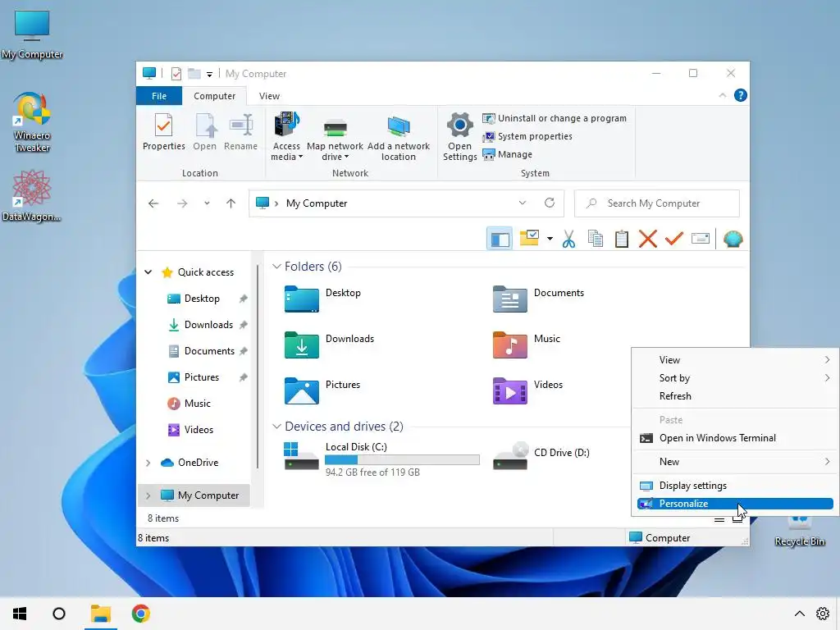Open Chrome from the taskbar
This screenshot has height=630, width=840.
pos(141,614)
